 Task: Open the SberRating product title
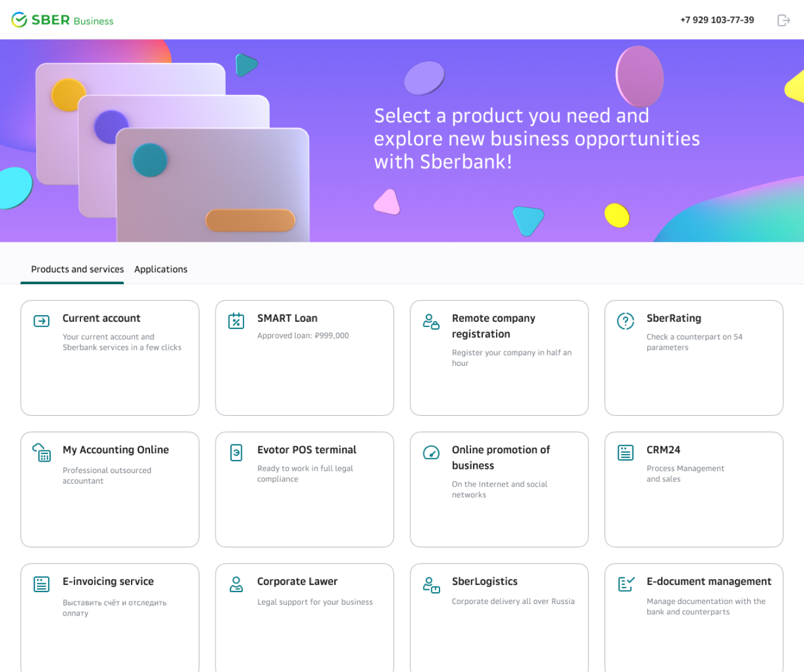click(674, 318)
